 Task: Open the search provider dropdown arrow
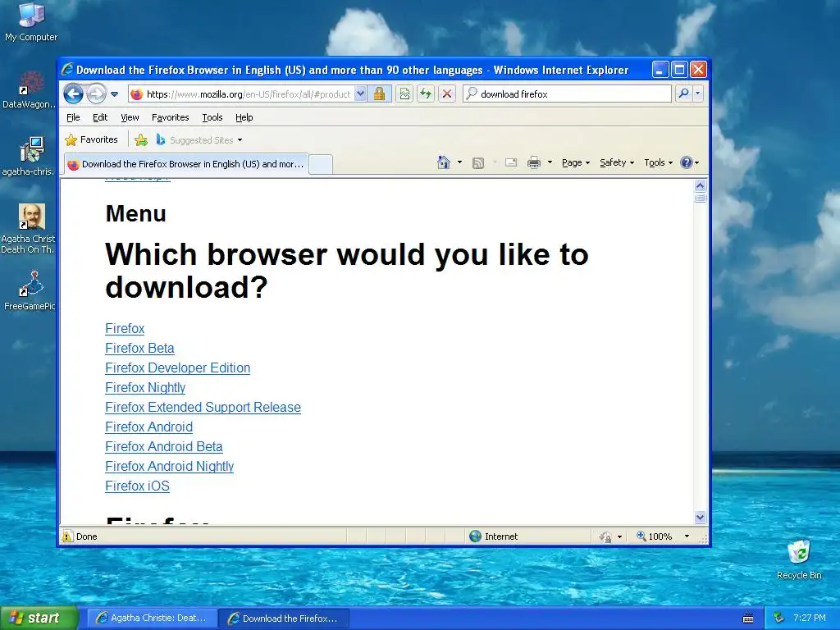[697, 94]
